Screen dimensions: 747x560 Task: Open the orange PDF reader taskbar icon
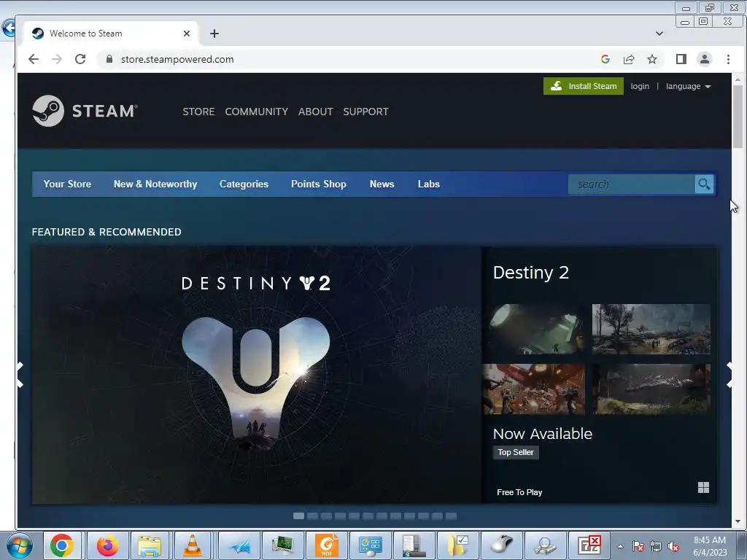[x=327, y=545]
